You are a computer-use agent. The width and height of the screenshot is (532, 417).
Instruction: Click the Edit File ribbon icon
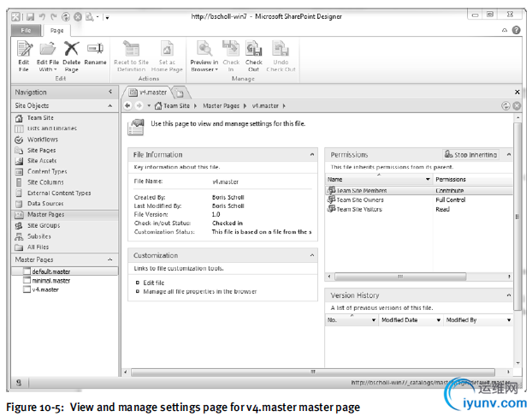click(23, 53)
